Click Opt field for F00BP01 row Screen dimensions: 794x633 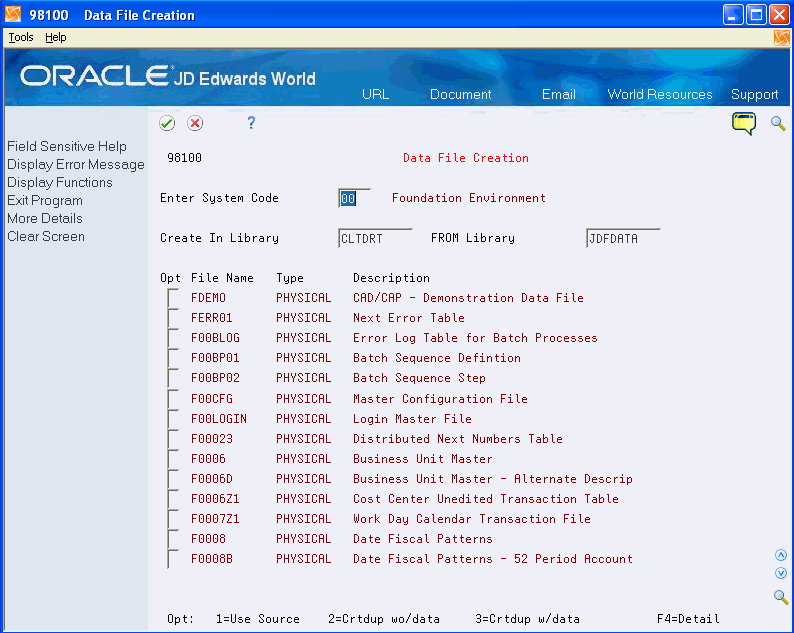pyautogui.click(x=173, y=358)
